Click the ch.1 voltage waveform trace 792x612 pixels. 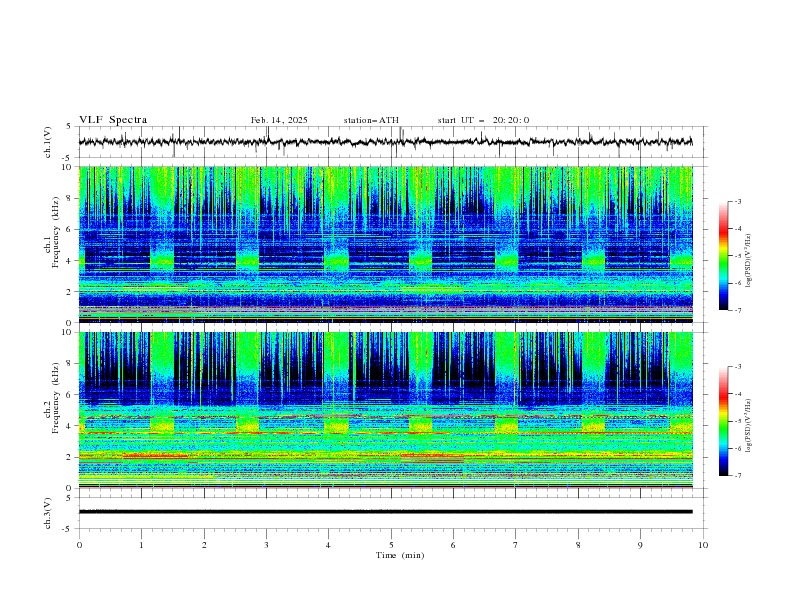tap(385, 142)
